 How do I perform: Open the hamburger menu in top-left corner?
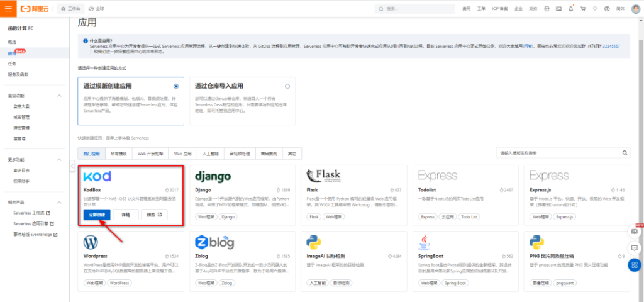(8, 9)
